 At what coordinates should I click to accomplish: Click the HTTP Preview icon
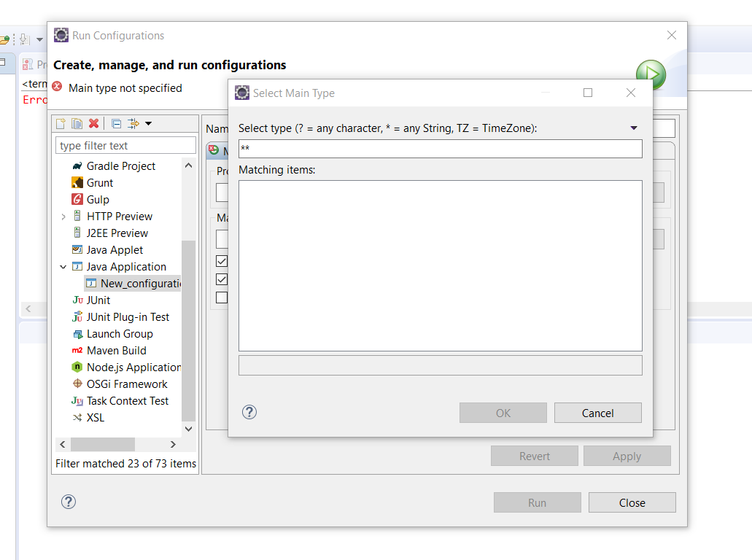pyautogui.click(x=77, y=217)
